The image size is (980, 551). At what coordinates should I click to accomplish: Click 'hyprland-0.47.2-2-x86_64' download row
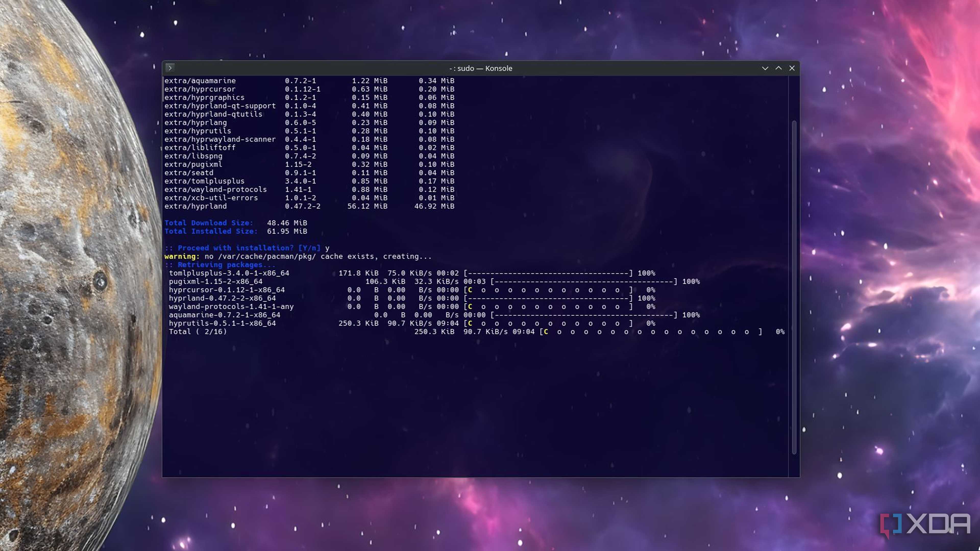tap(412, 298)
